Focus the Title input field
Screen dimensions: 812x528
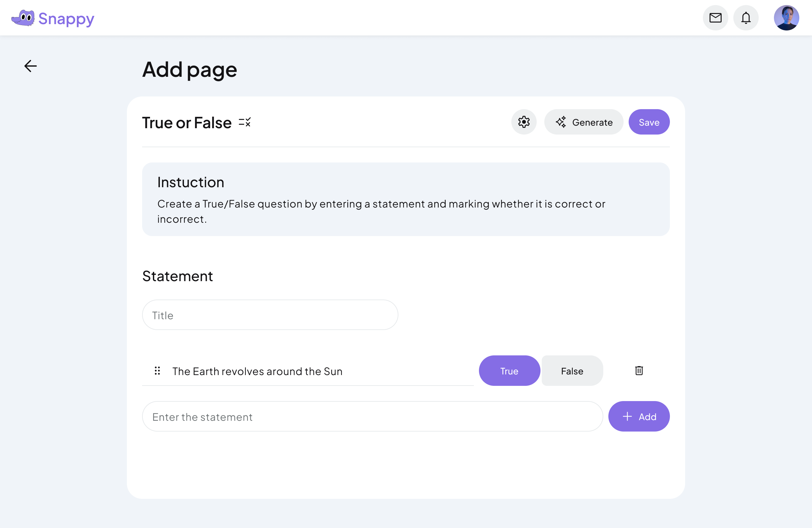point(270,315)
